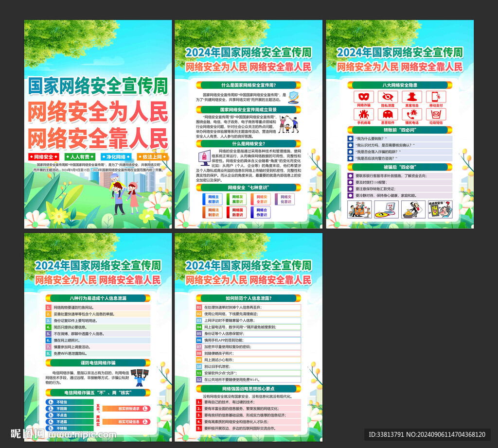Image resolution: width=498 pixels, height=448 pixels.
Task: Click row 12 在公共场所不要随便使用免费Wi-Fi
Action: click(x=249, y=379)
